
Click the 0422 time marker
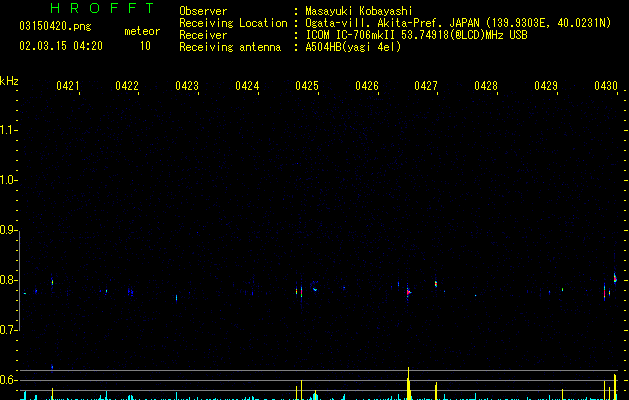[127, 86]
